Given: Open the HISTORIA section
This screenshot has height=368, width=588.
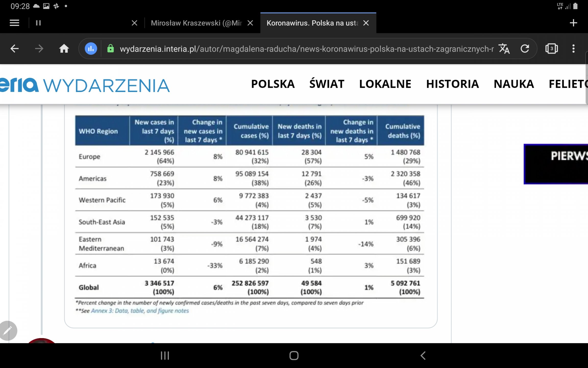Looking at the screenshot, I should pos(452,84).
